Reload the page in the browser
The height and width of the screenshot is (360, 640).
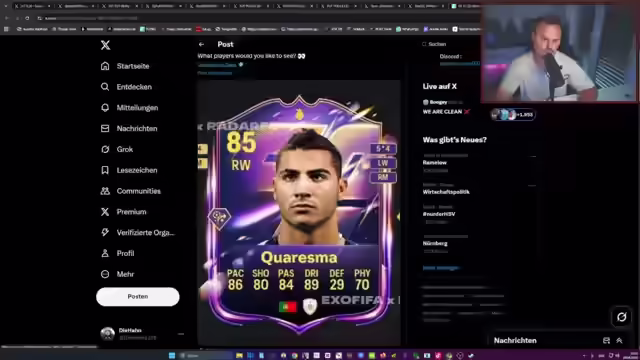[x=27, y=18]
